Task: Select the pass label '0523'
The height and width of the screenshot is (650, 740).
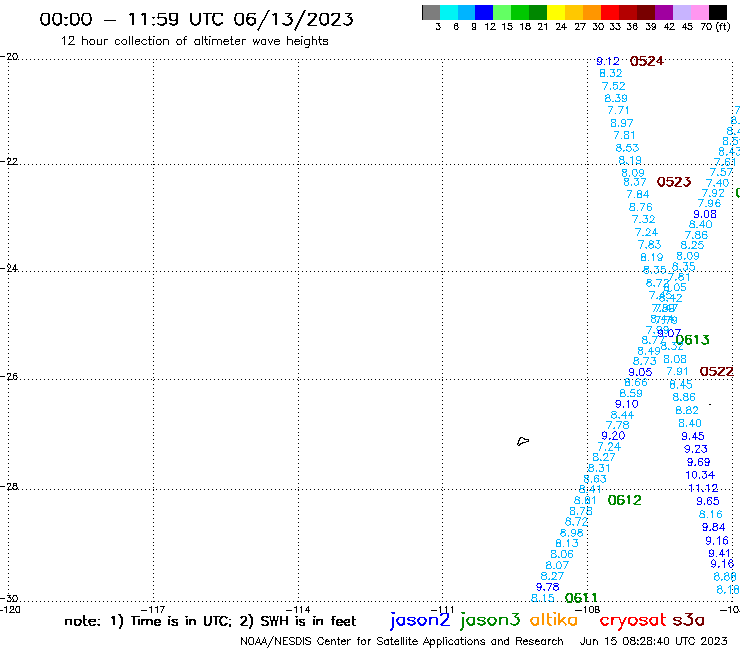Action: click(x=674, y=182)
